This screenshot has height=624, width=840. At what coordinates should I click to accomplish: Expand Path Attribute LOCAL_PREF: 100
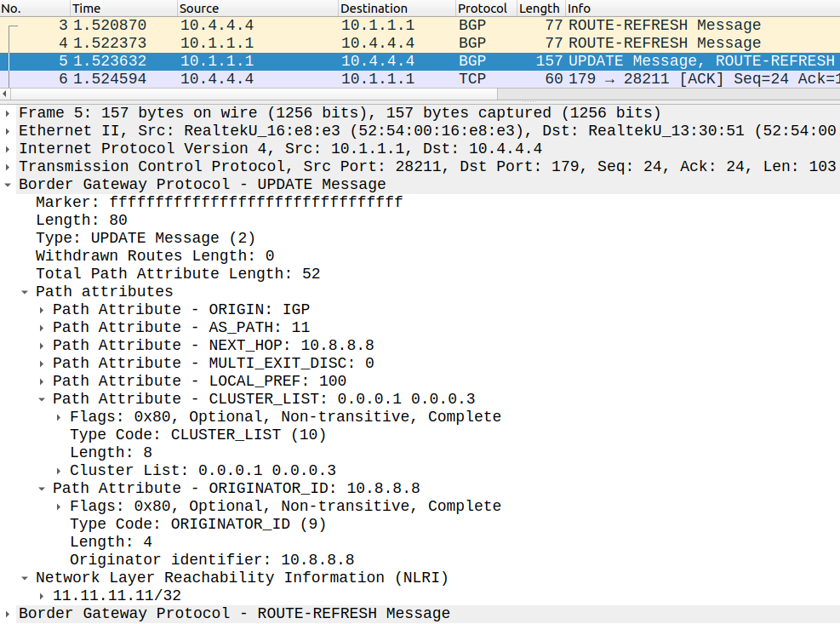pos(42,381)
